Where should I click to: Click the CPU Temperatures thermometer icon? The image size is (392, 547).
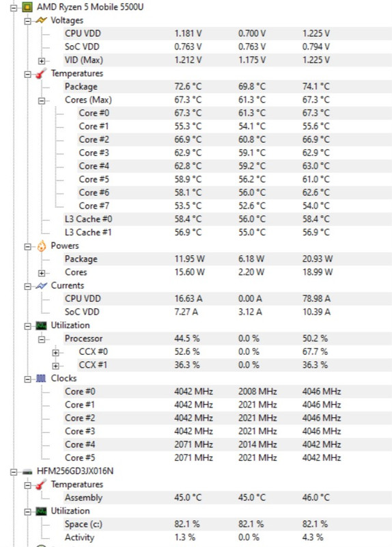click(x=41, y=73)
